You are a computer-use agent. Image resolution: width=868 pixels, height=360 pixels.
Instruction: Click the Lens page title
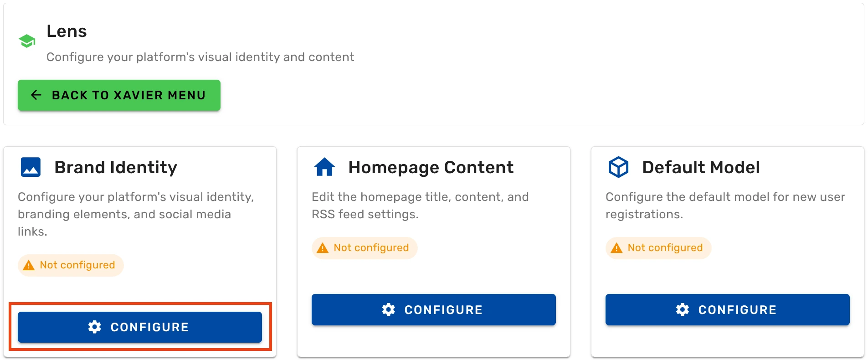pyautogui.click(x=67, y=31)
